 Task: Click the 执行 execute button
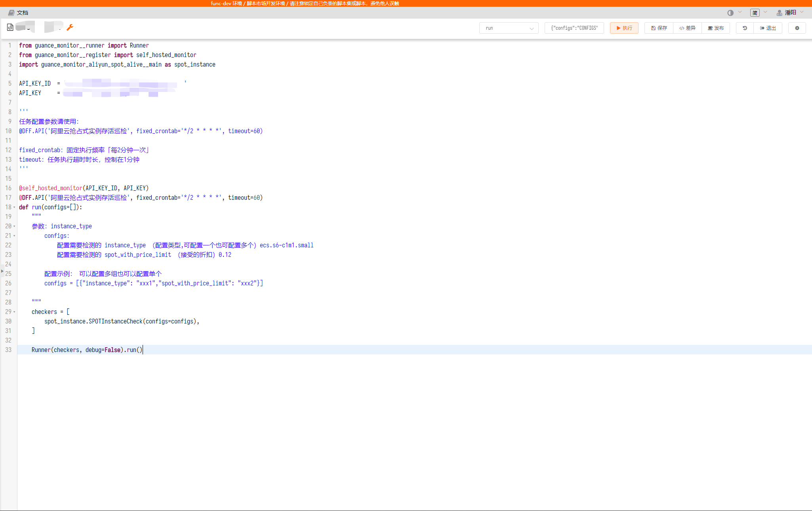click(624, 28)
